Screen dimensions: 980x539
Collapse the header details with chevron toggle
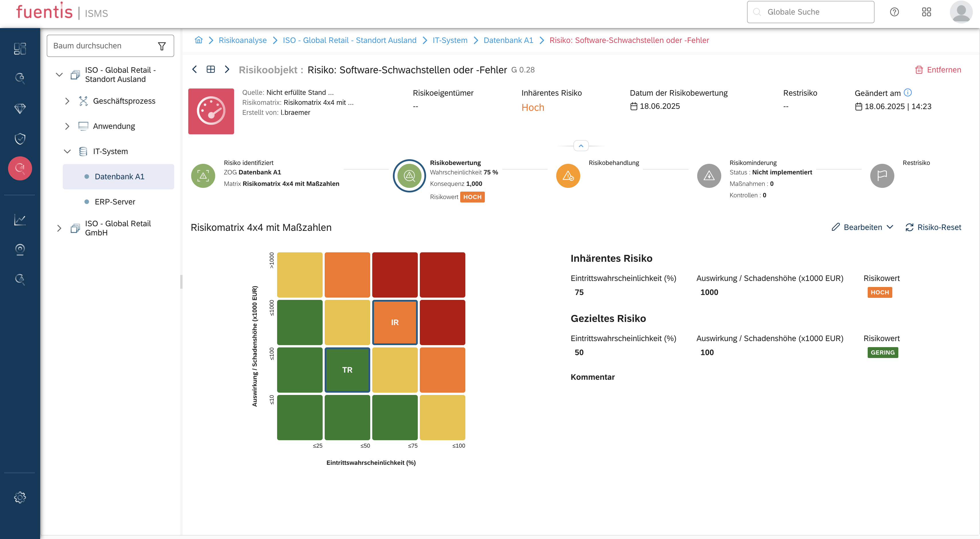click(x=581, y=146)
